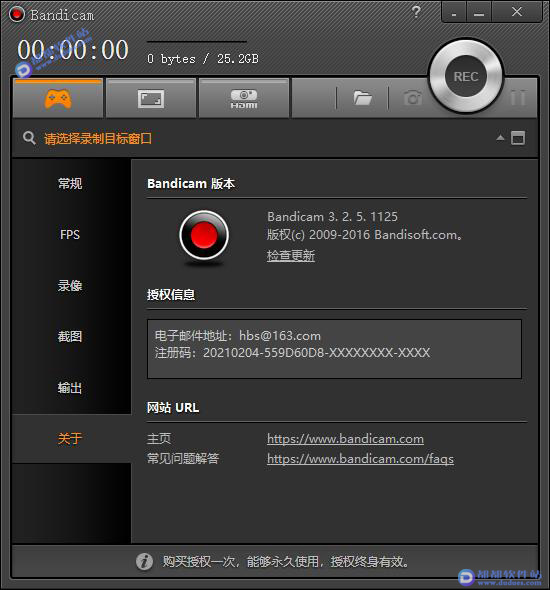This screenshot has width=550, height=590.
Task: Open the 输出 output tab
Action: click(70, 388)
